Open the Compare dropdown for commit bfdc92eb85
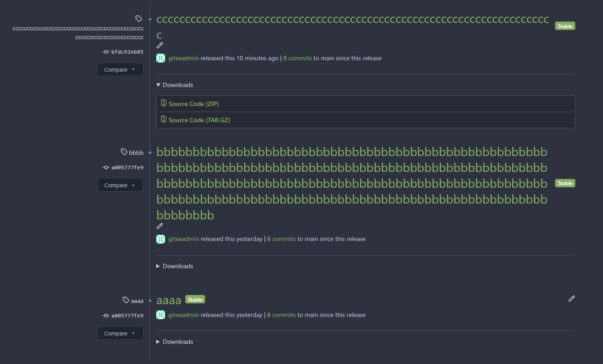Image resolution: width=603 pixels, height=364 pixels. 120,69
